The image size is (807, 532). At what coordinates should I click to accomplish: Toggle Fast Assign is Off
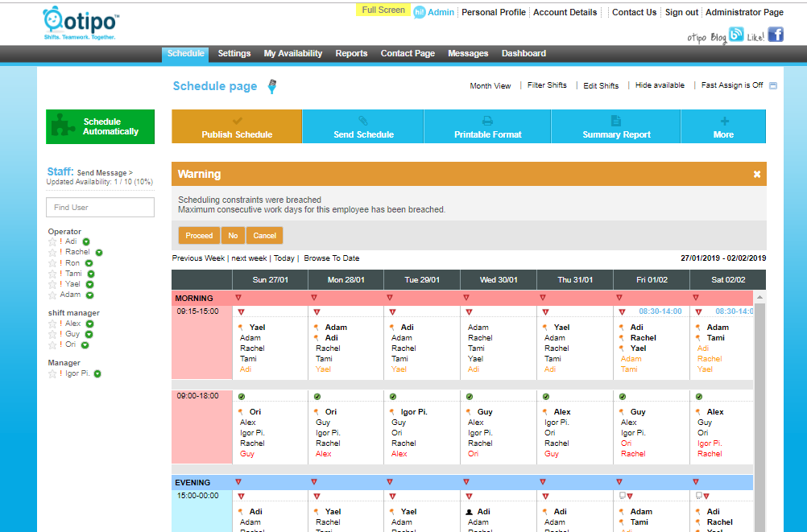[x=731, y=85]
